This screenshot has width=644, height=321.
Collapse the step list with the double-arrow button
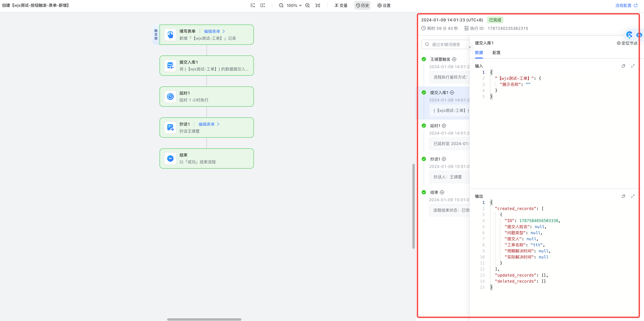469,47
